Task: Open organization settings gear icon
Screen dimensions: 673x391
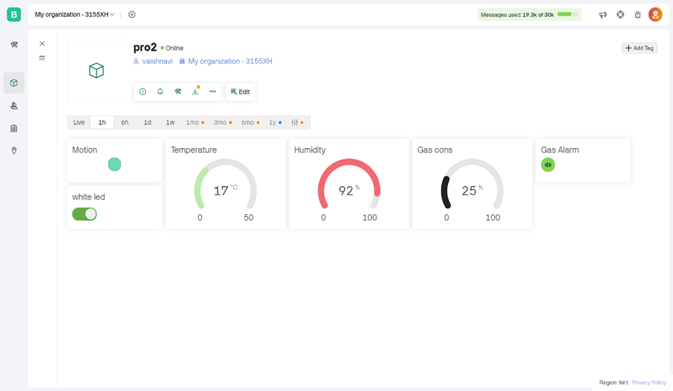Action: [x=132, y=15]
